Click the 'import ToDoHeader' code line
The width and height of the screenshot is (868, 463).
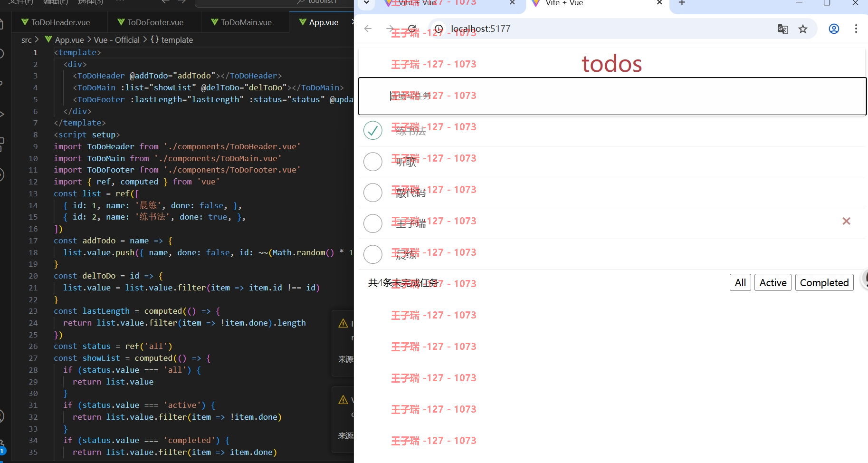click(177, 146)
